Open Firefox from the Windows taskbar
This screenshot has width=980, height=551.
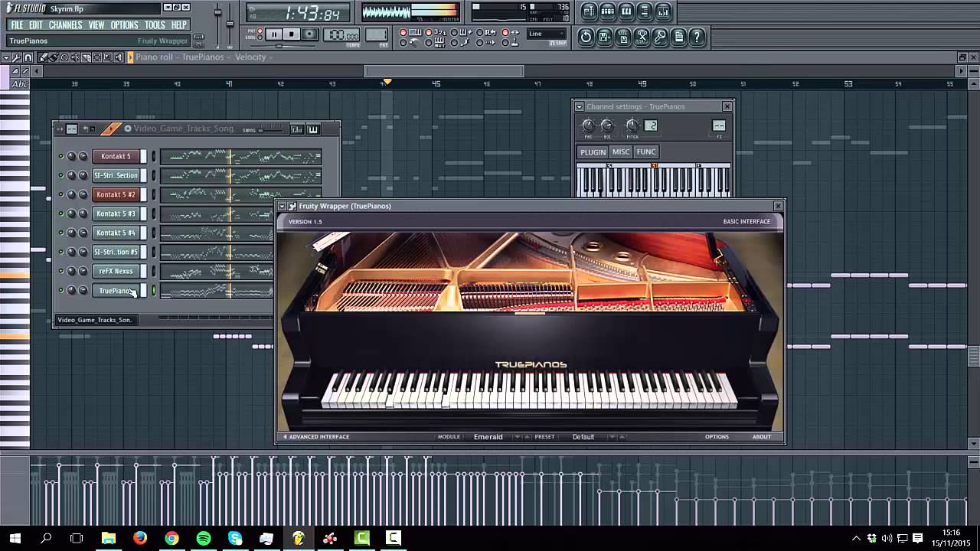(x=139, y=538)
